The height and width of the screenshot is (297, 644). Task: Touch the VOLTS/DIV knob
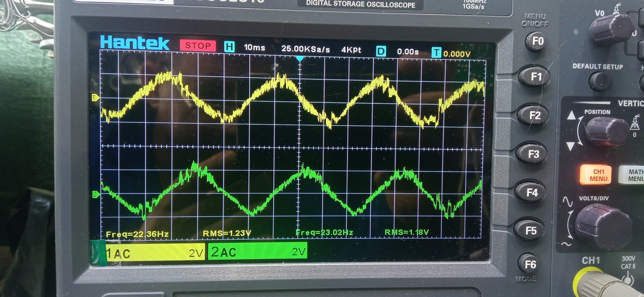point(603,227)
